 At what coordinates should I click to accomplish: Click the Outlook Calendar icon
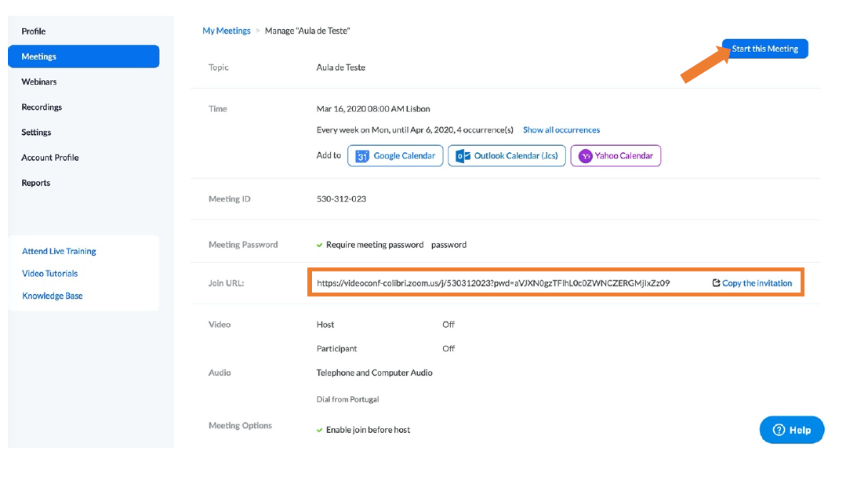463,156
